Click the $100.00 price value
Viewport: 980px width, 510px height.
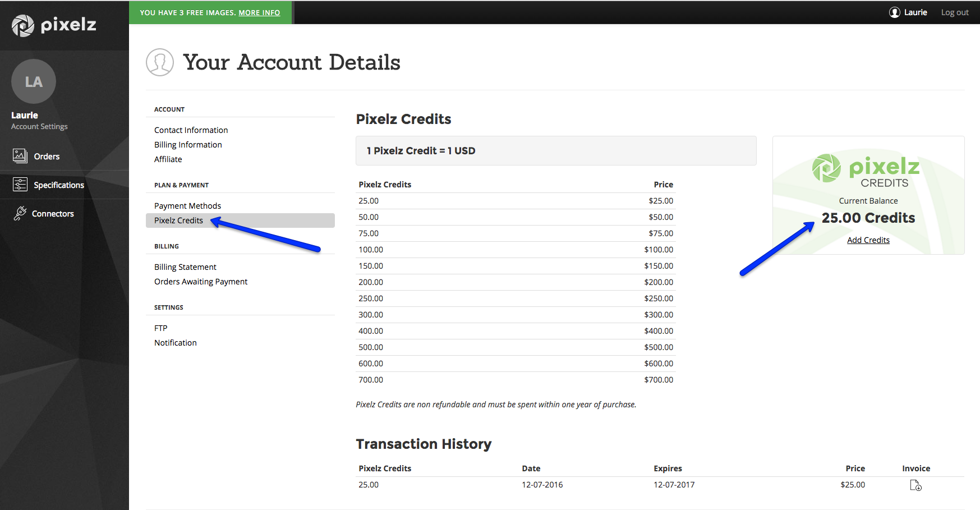tap(659, 250)
